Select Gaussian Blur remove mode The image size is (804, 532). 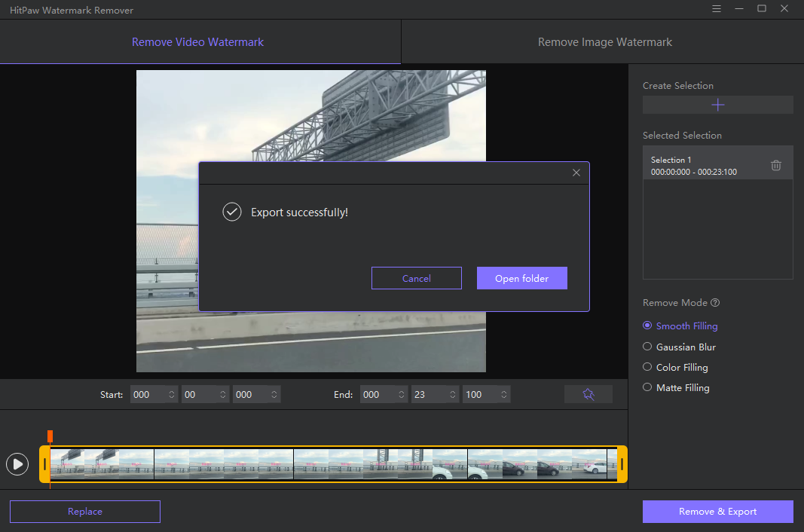tap(647, 347)
